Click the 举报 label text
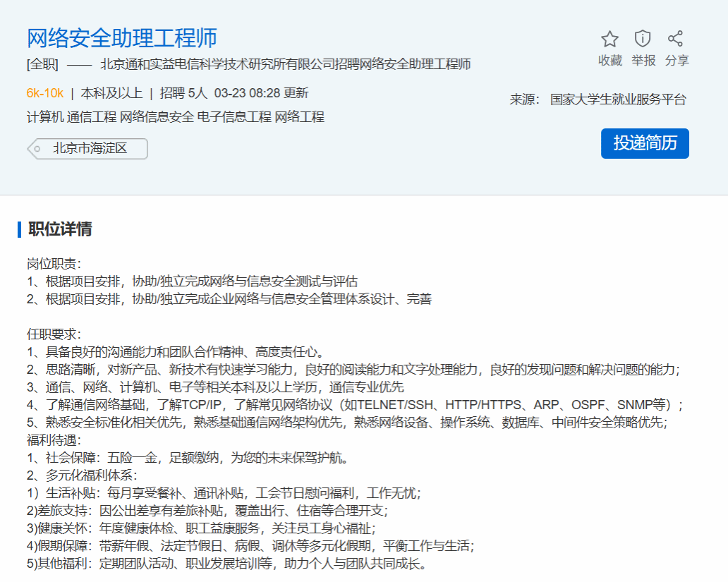The height and width of the screenshot is (582, 728). [643, 61]
